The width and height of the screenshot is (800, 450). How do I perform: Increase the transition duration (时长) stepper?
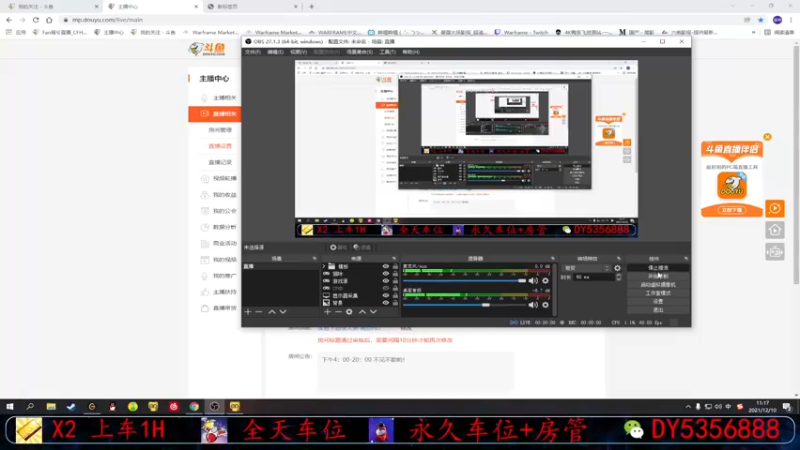point(619,275)
